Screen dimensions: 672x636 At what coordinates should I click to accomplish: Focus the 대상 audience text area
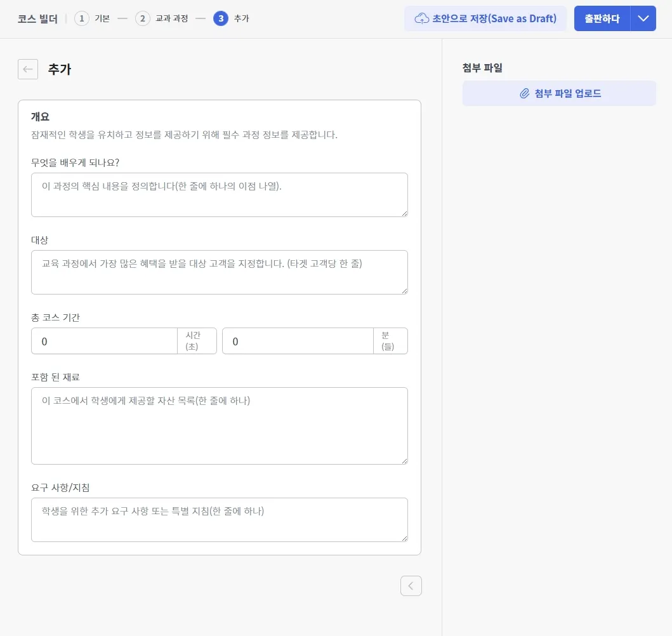220,272
